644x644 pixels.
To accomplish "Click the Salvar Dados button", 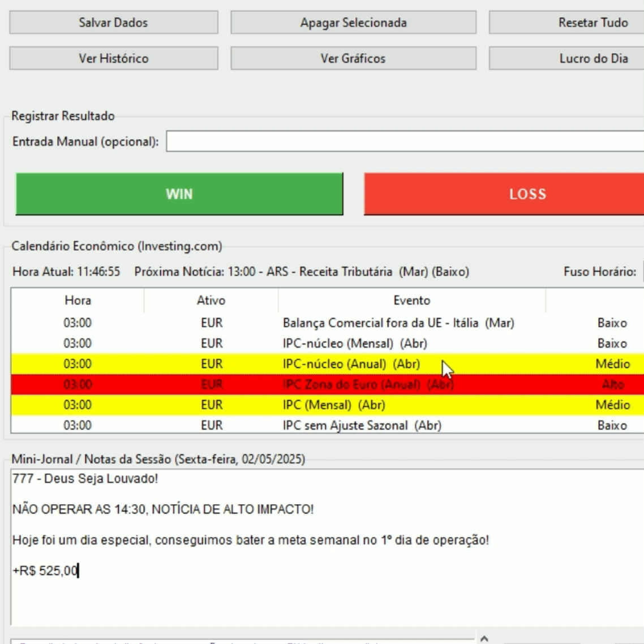I will tap(113, 22).
